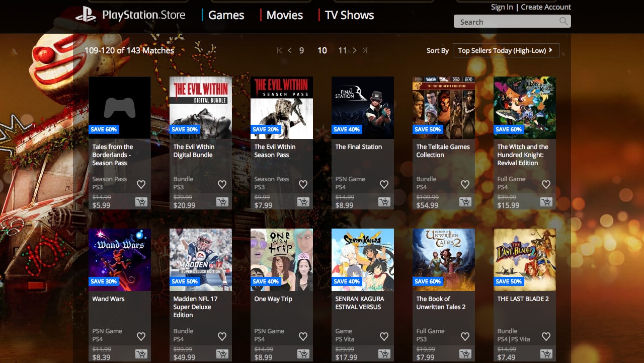The width and height of the screenshot is (644, 363).
Task: Wishlist The Book of Unwritten Tales 2 heart
Action: 465,337
